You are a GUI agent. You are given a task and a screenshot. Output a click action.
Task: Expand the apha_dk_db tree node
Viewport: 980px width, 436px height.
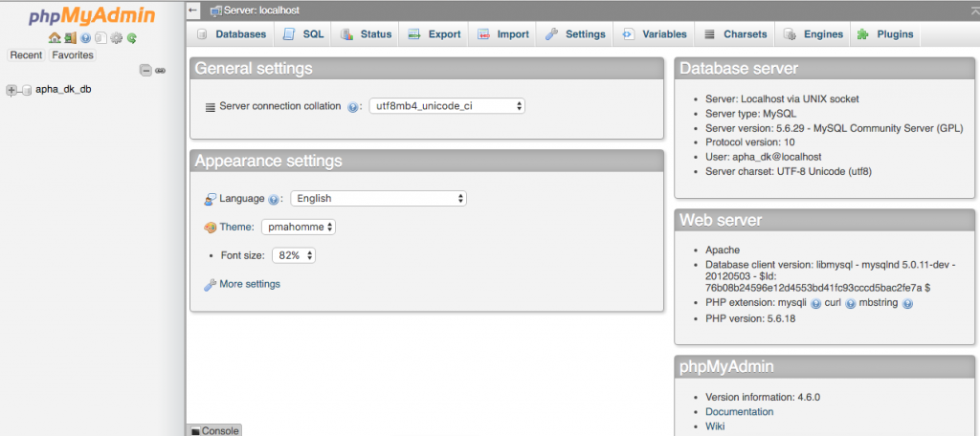(11, 91)
